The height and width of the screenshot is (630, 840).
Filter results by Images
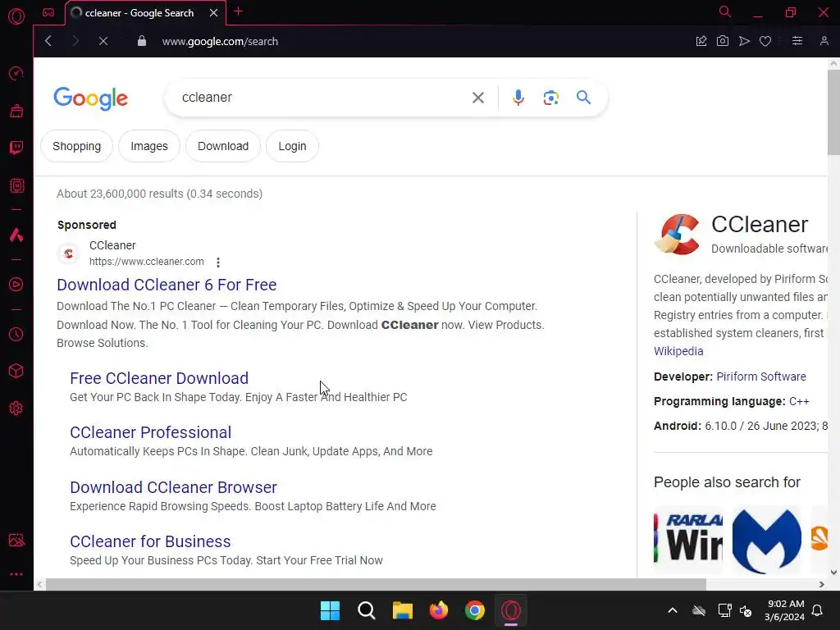coord(149,146)
